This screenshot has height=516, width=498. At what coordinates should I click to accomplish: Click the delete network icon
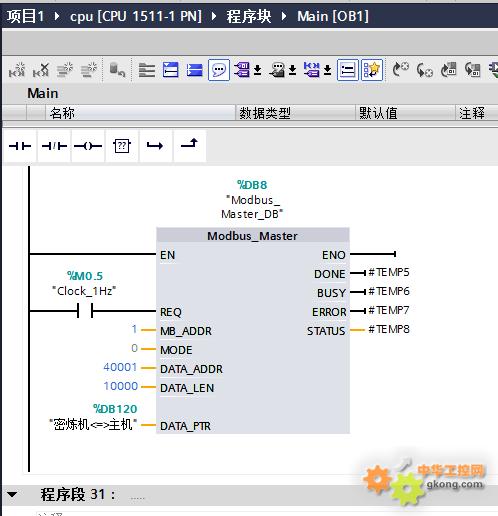[41, 70]
